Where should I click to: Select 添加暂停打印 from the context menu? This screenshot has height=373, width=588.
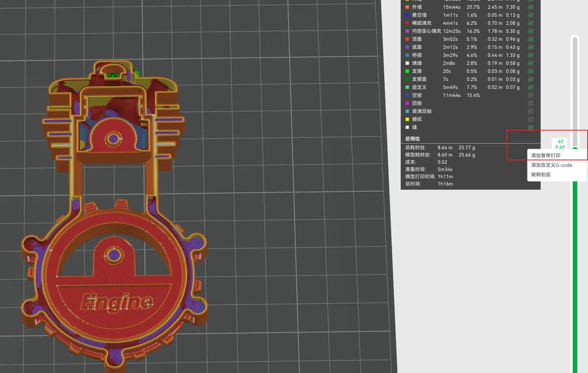(545, 155)
